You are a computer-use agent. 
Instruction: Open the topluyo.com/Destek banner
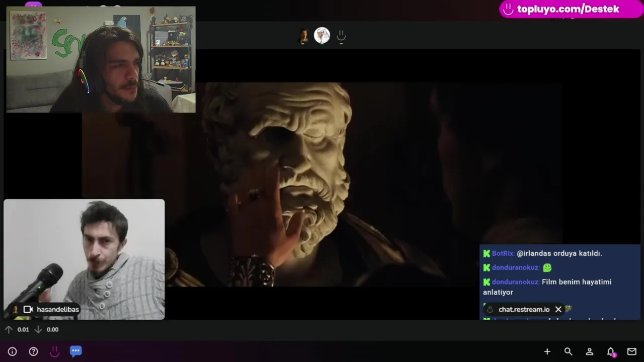point(572,9)
